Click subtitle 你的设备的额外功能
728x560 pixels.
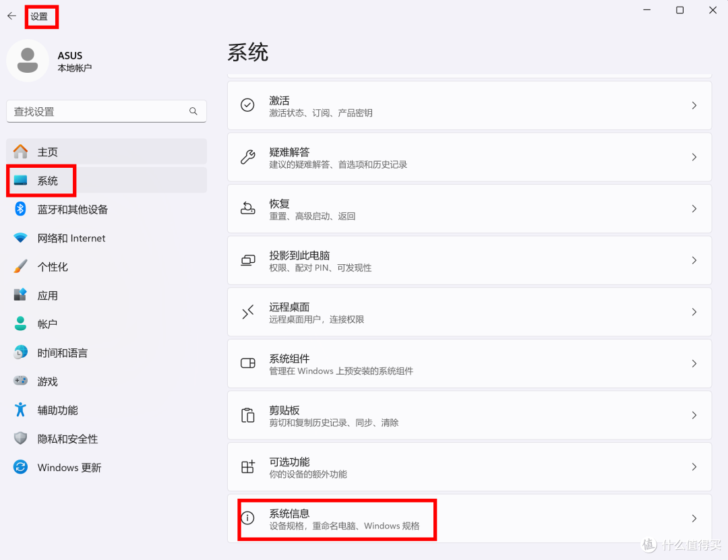click(x=308, y=474)
